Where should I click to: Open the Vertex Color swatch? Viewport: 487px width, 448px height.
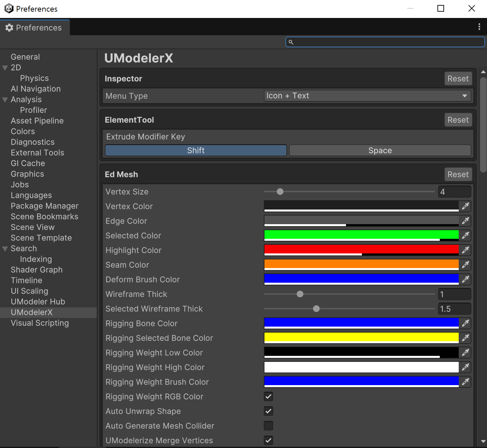[x=361, y=206]
